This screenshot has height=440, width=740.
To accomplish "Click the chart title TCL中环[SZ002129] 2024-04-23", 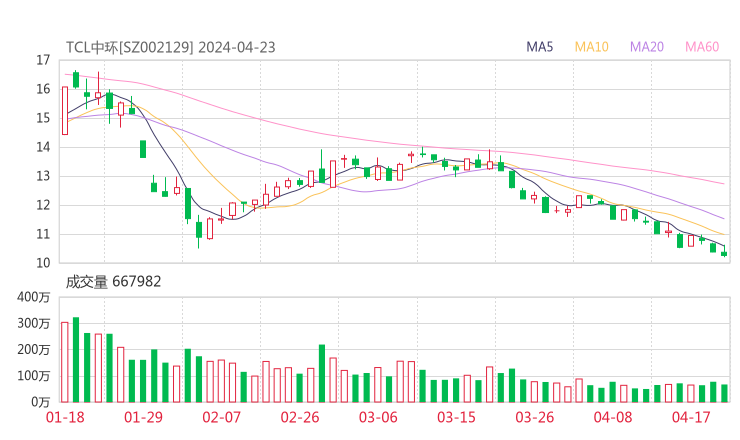I will (170, 47).
